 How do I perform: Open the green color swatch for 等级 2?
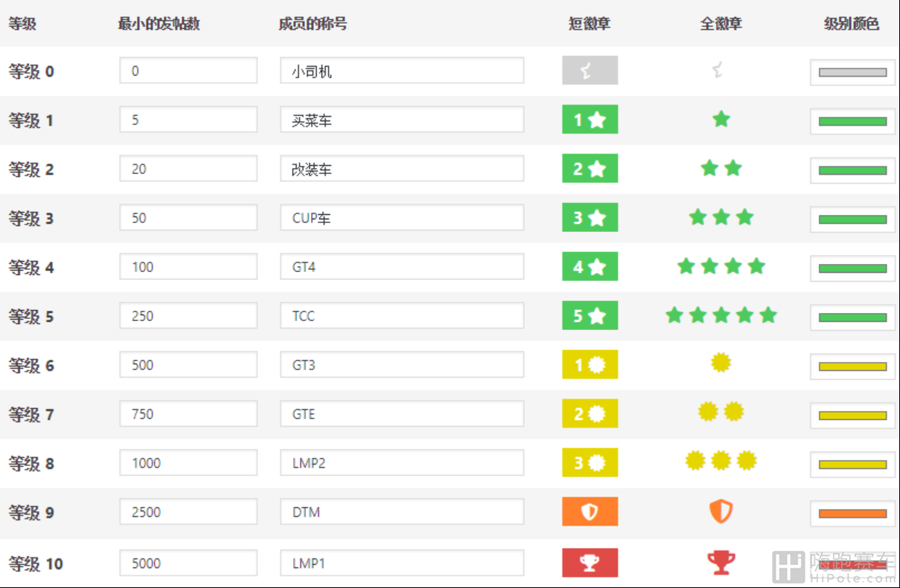coord(852,170)
